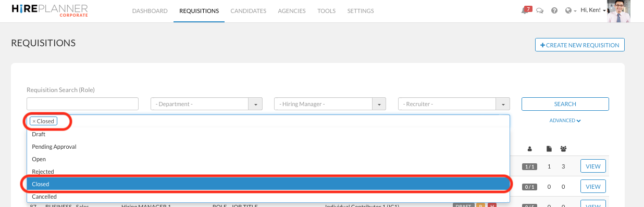The height and width of the screenshot is (207, 644).
Task: Go to the Tools tab
Action: pos(327,11)
